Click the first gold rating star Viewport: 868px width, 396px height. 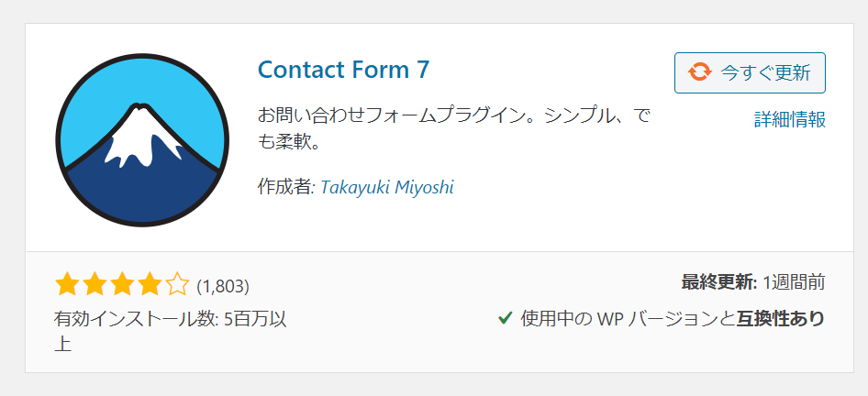[x=67, y=285]
